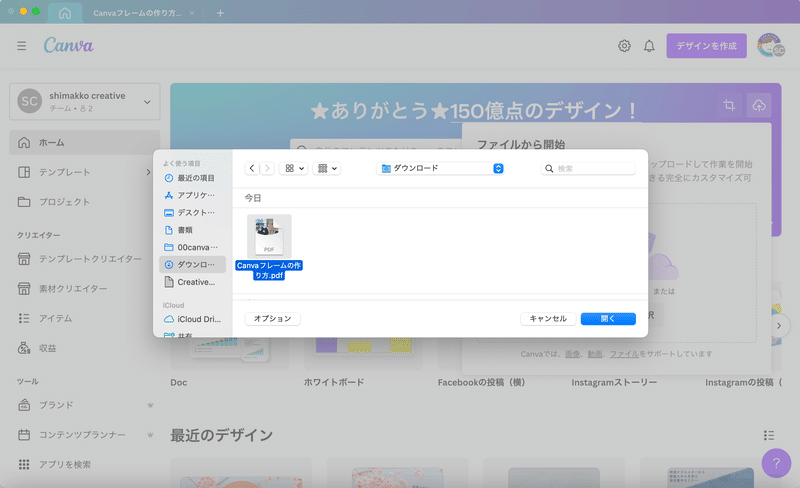
Task: Go forward in the file dialog
Action: [x=267, y=168]
